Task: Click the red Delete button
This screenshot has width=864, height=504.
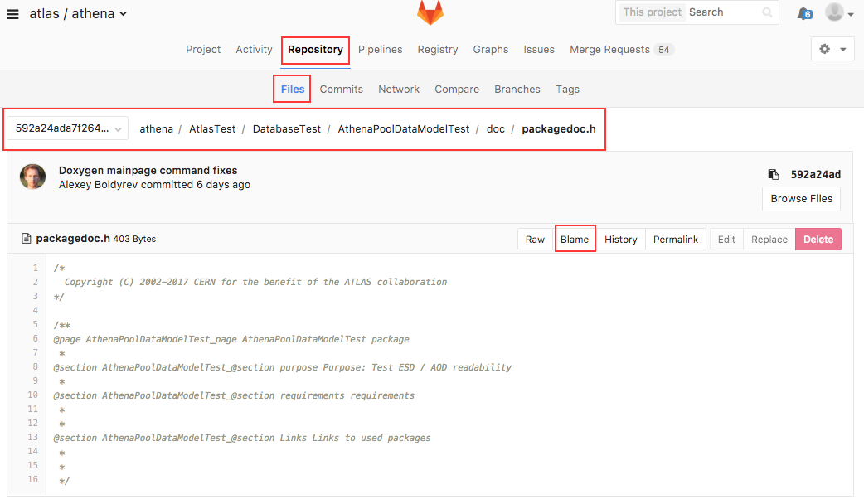Action: [x=818, y=240]
